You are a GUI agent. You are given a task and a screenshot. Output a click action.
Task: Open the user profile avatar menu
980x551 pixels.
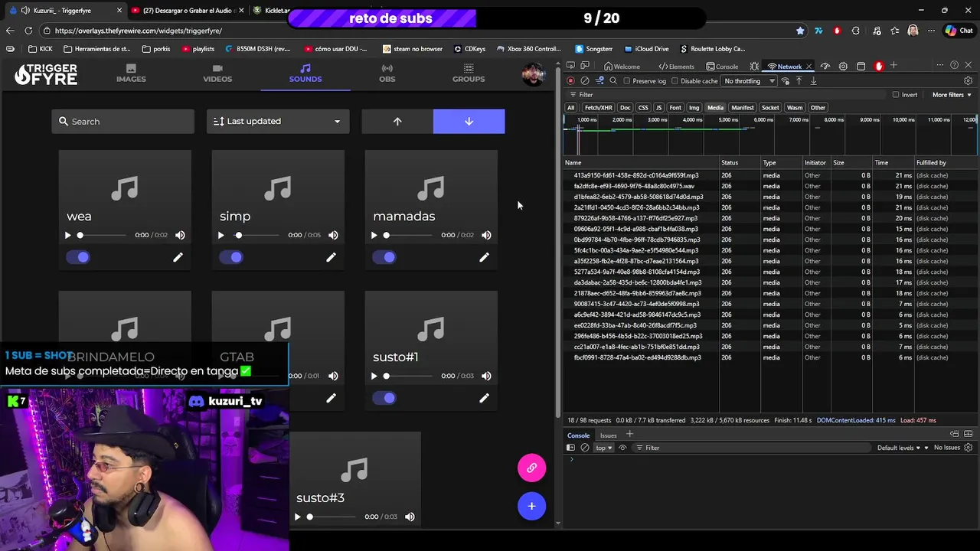point(534,74)
